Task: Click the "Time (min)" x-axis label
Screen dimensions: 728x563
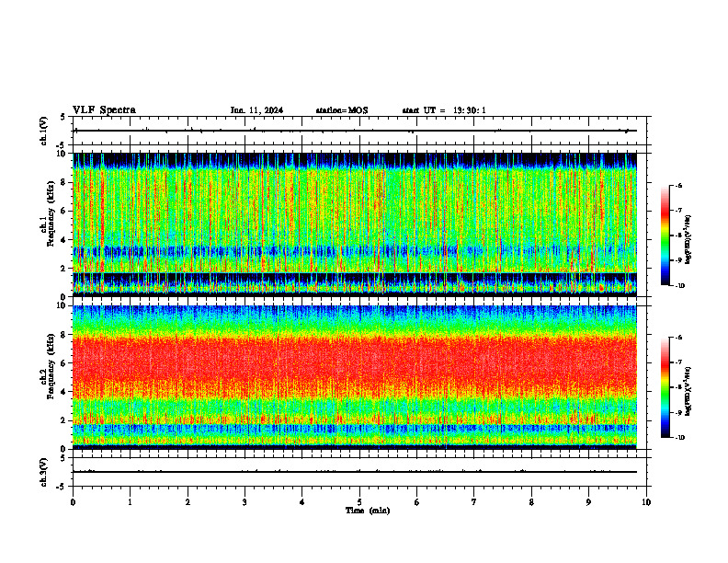Action: tap(368, 511)
